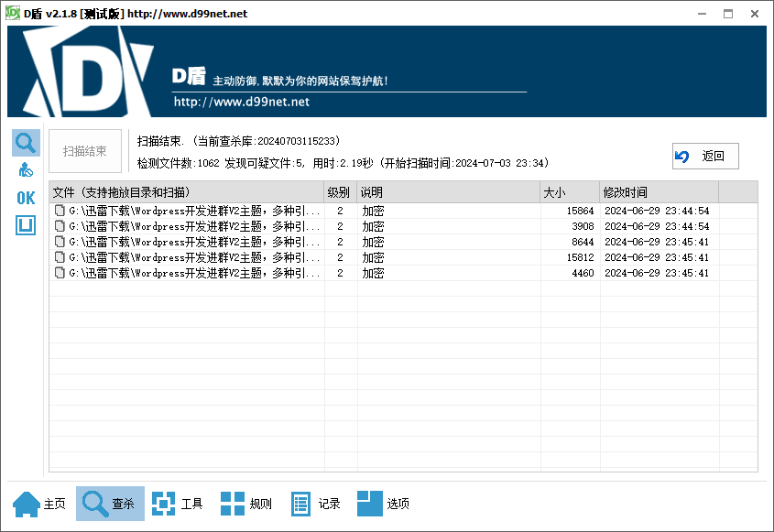Click 加密 description in row sized 3908
Image resolution: width=774 pixels, height=532 pixels.
pyautogui.click(x=373, y=226)
